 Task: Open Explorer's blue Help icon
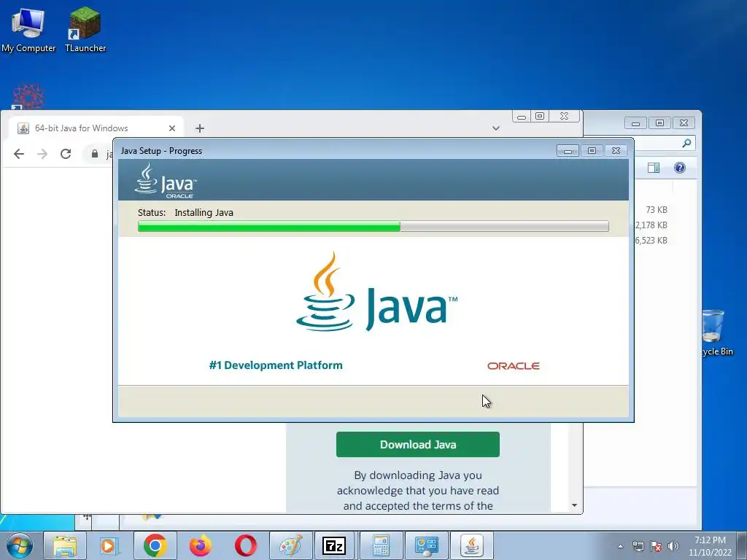pos(680,168)
